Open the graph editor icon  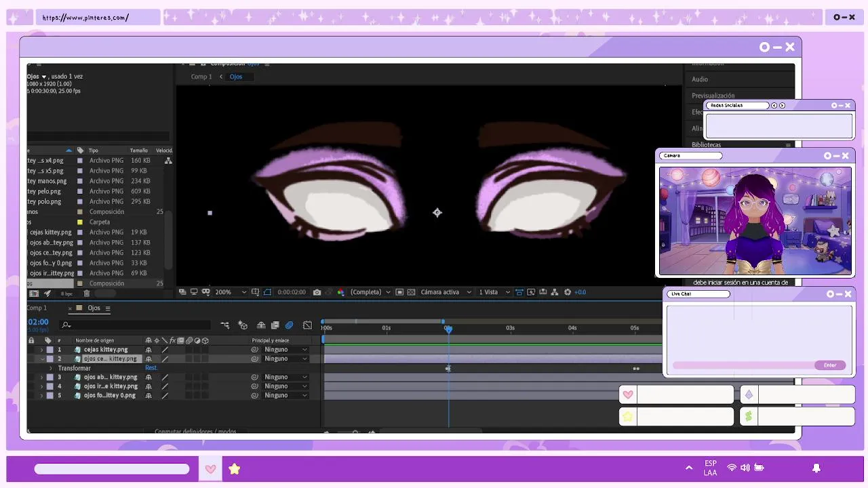click(307, 325)
